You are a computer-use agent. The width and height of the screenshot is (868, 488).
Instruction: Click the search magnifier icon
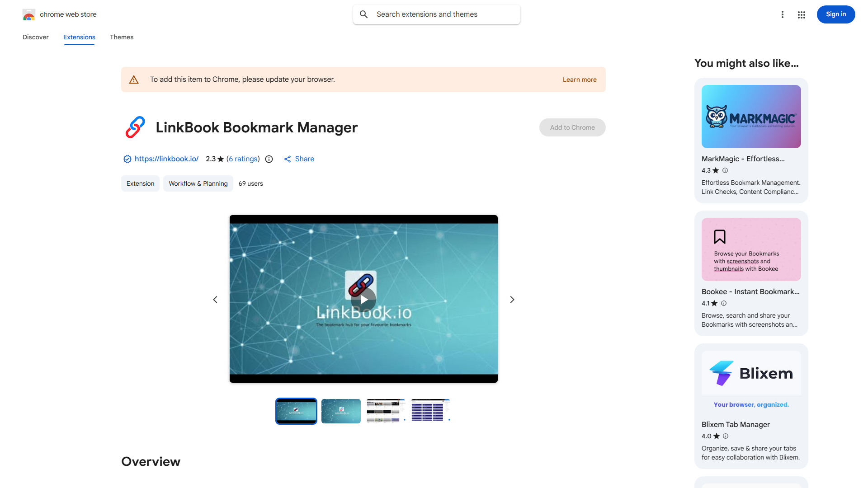(x=363, y=14)
